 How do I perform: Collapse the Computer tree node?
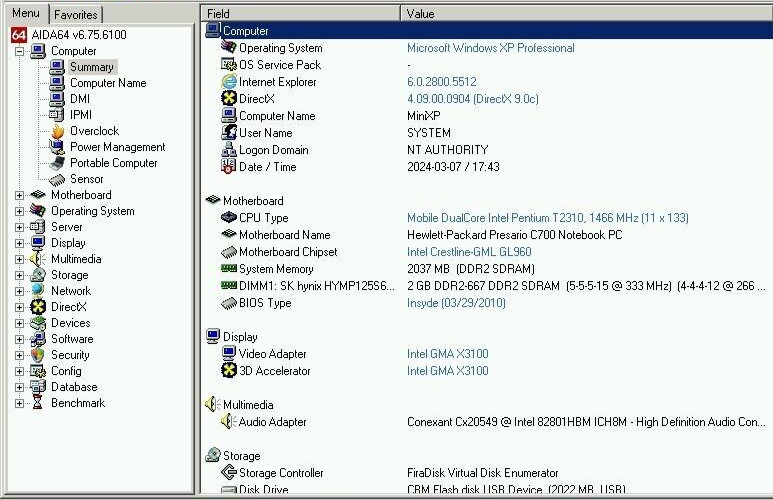(19, 51)
